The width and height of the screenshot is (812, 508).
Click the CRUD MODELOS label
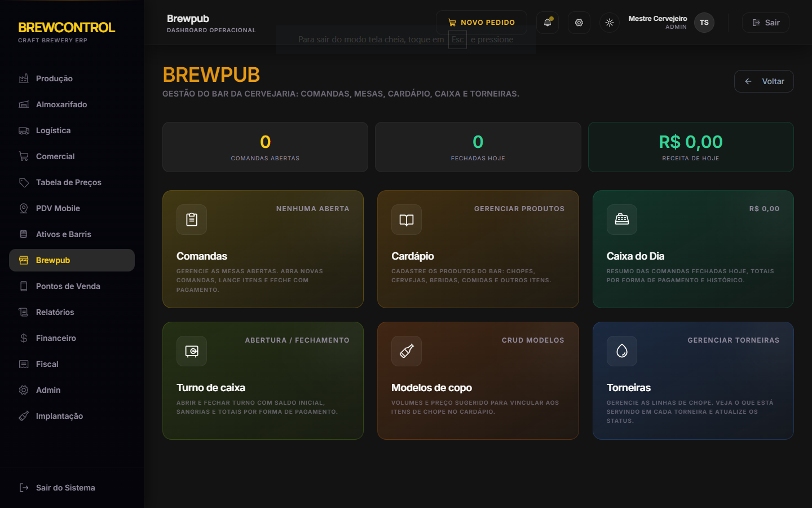533,340
